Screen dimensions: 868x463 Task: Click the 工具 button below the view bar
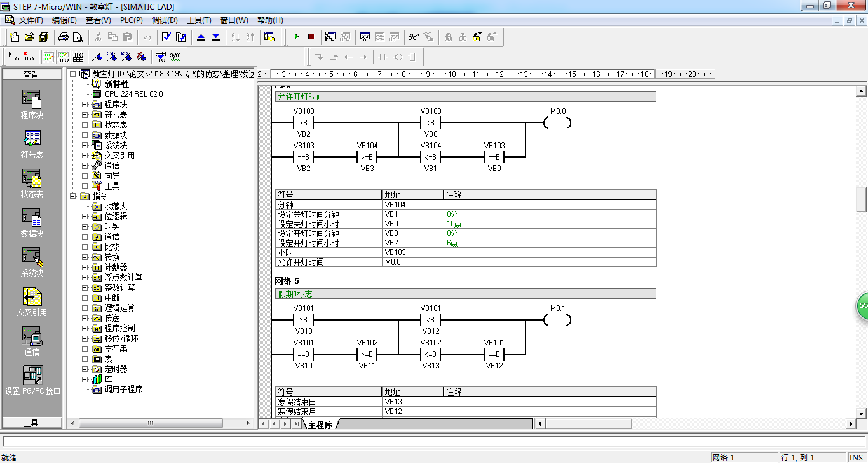tap(31, 423)
